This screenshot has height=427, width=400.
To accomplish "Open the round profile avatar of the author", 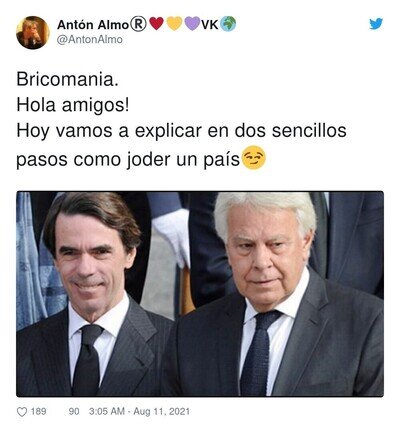I will pos(33,33).
